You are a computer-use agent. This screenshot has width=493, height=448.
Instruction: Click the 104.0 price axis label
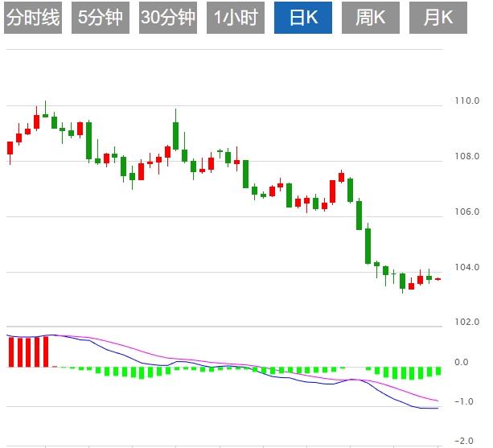click(x=467, y=267)
